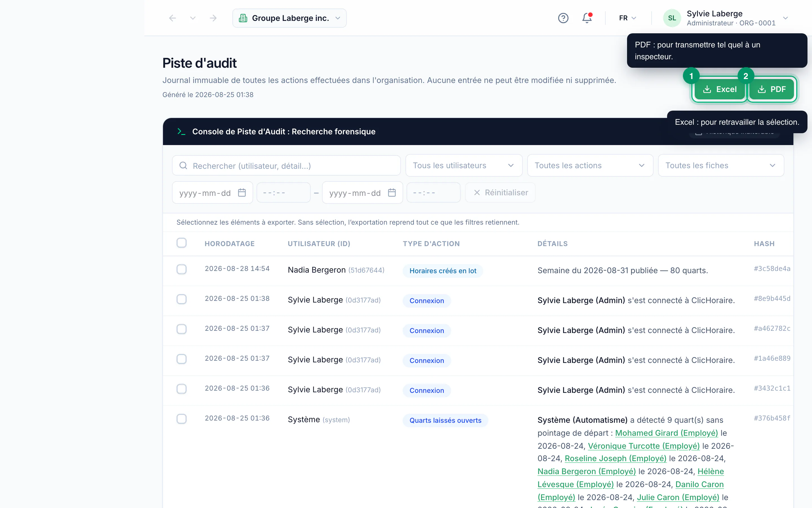Viewport: 812px width, 508px height.
Task: Open the Julie Caron (Employé) link
Action: click(x=678, y=498)
